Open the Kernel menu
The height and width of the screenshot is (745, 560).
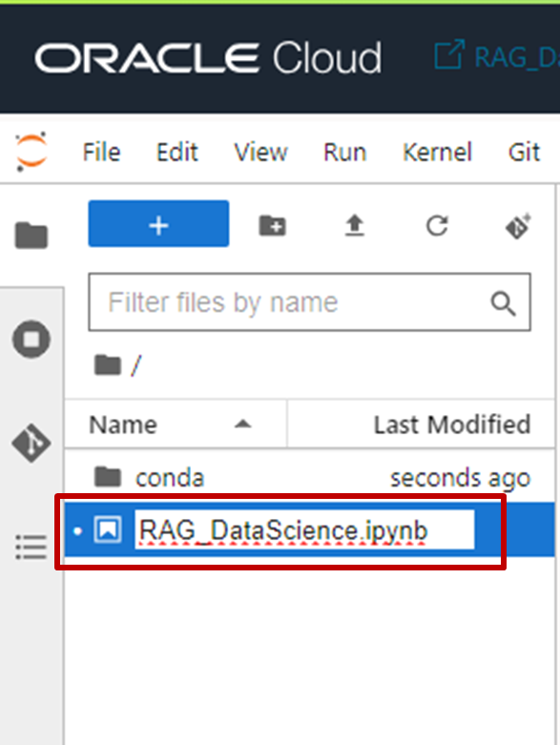pos(437,153)
